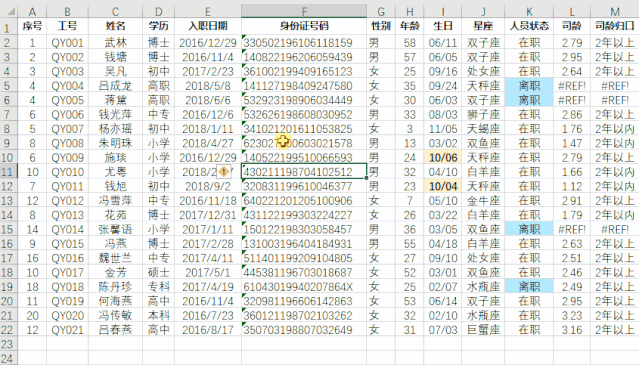Select column D header

pos(159,11)
